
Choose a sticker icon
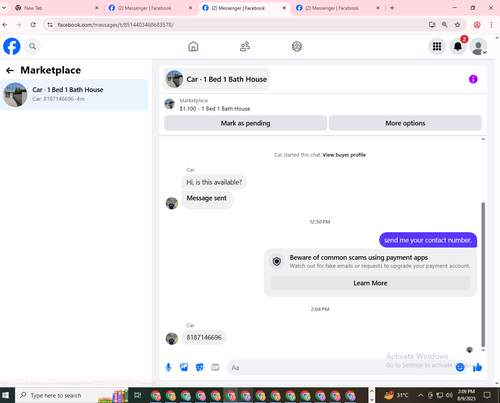coord(200,367)
